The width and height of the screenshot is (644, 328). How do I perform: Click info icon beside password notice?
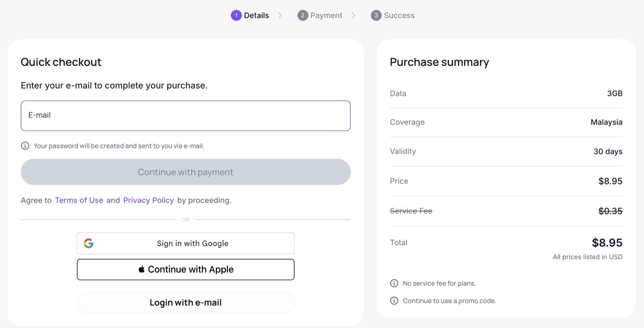pos(25,146)
